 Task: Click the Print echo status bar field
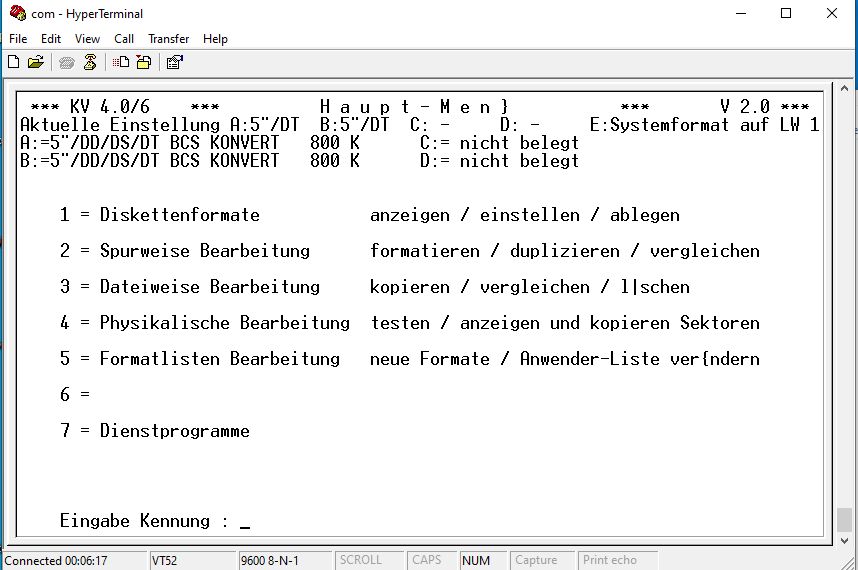click(x=610, y=560)
